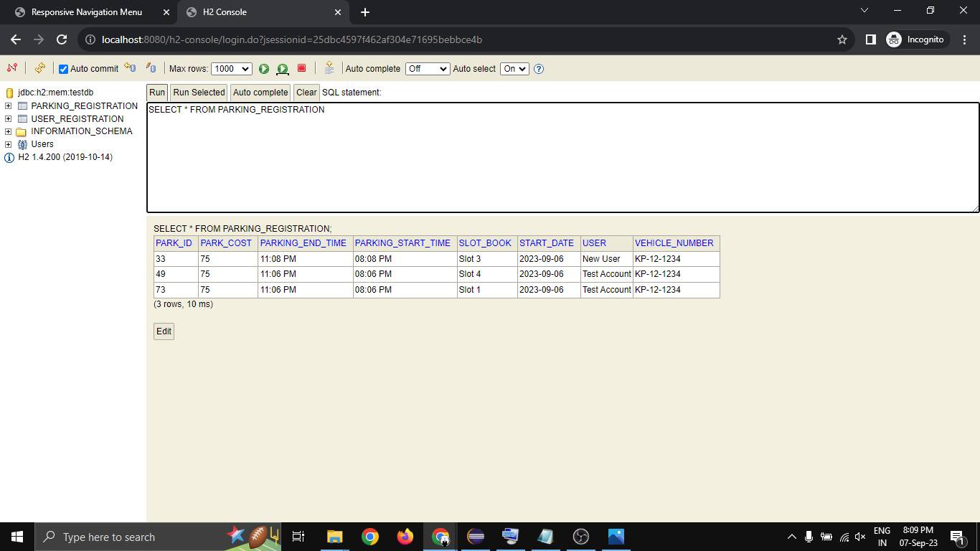Open the Auto complete Off dropdown
980x551 pixels.
pos(427,69)
